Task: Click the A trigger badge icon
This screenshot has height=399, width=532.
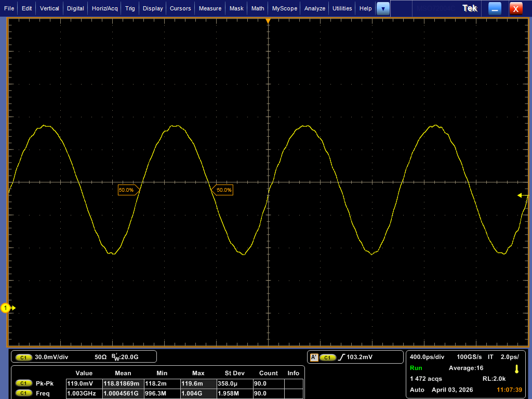Action: 314,357
